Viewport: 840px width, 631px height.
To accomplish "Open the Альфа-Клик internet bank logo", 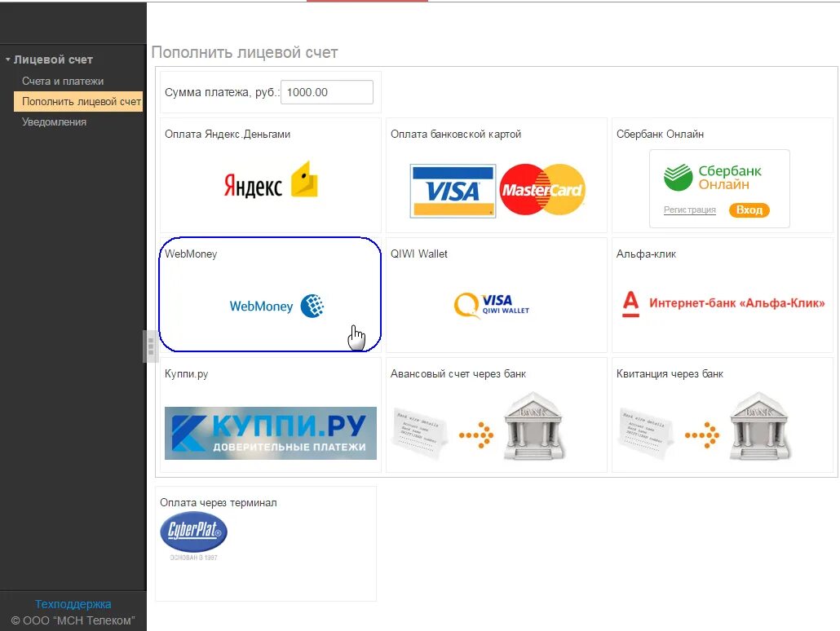I will (x=723, y=303).
